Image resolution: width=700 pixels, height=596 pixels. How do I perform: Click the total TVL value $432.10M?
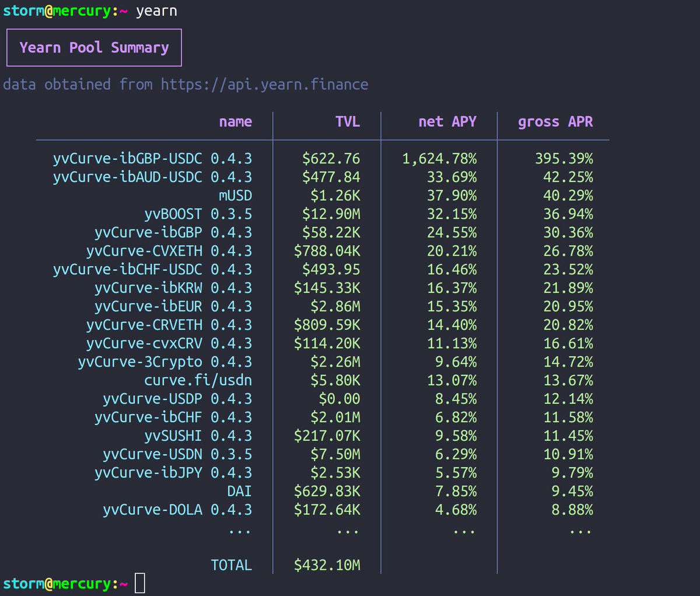point(327,565)
